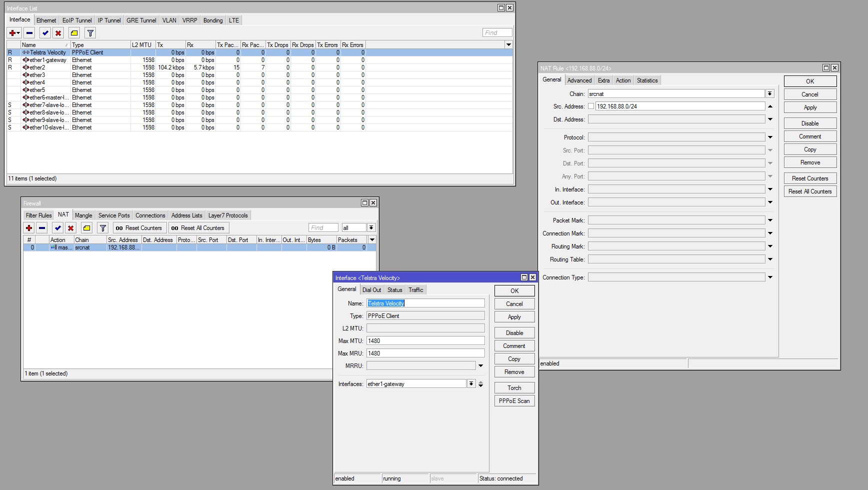868x490 pixels.
Task: Click the Name field with Telstra Velocity
Action: (425, 303)
